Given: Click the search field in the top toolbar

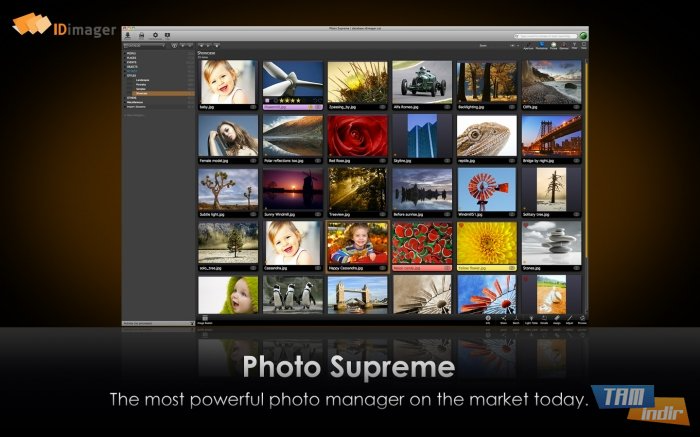Looking at the screenshot, I should pos(546,36).
